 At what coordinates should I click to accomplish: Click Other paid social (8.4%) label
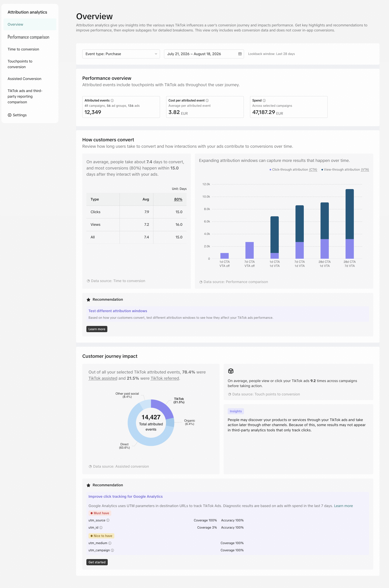click(127, 395)
